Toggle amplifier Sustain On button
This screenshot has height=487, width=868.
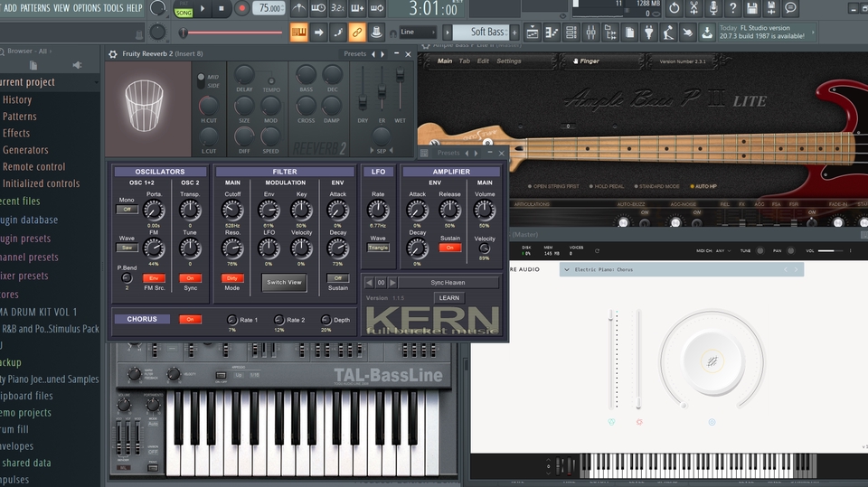click(450, 248)
